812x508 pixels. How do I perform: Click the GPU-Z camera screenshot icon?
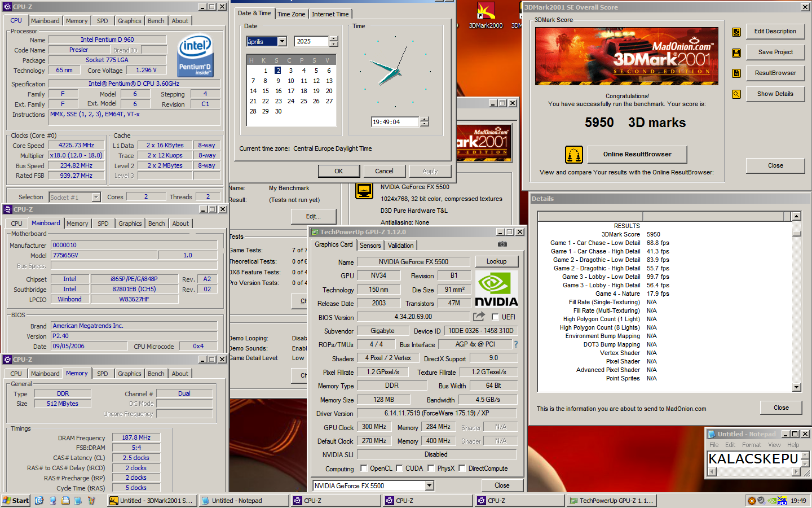[x=502, y=244]
